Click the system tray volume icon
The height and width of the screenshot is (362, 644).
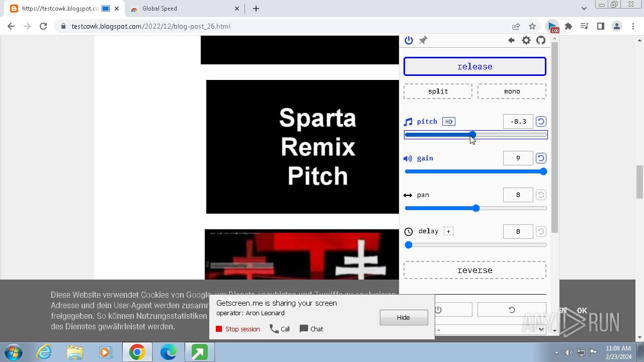[x=569, y=352]
